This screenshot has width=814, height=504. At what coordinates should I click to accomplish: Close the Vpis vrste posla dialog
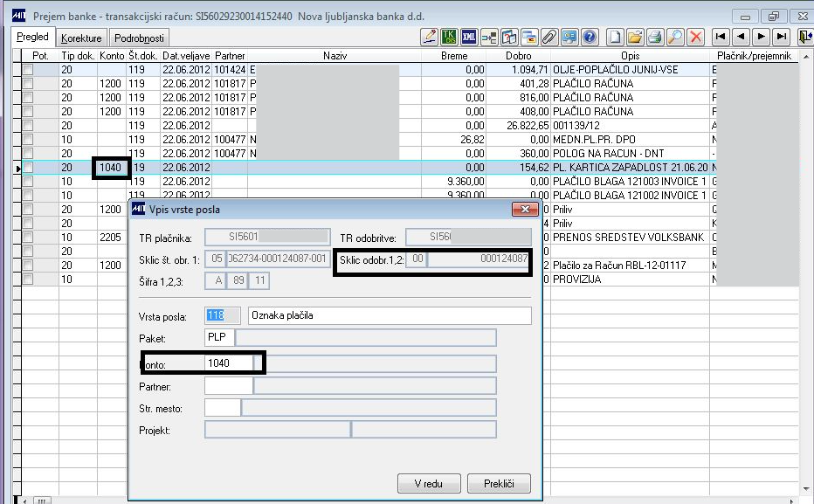[x=525, y=209]
